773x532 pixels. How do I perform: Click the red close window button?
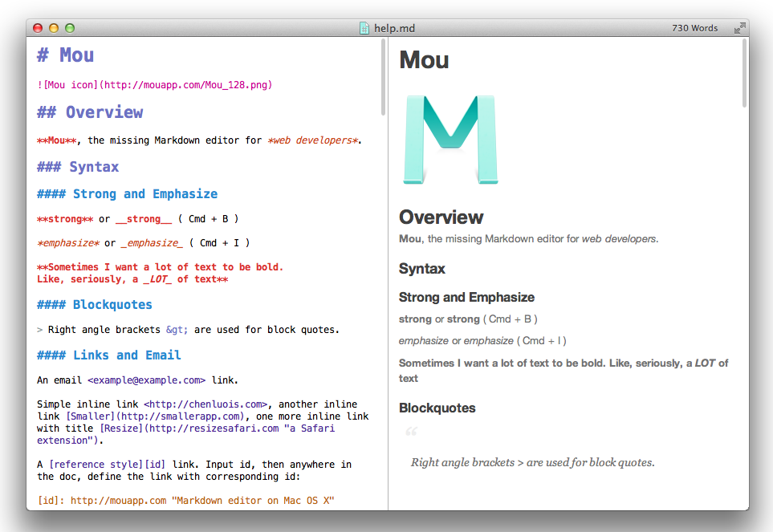(38, 28)
